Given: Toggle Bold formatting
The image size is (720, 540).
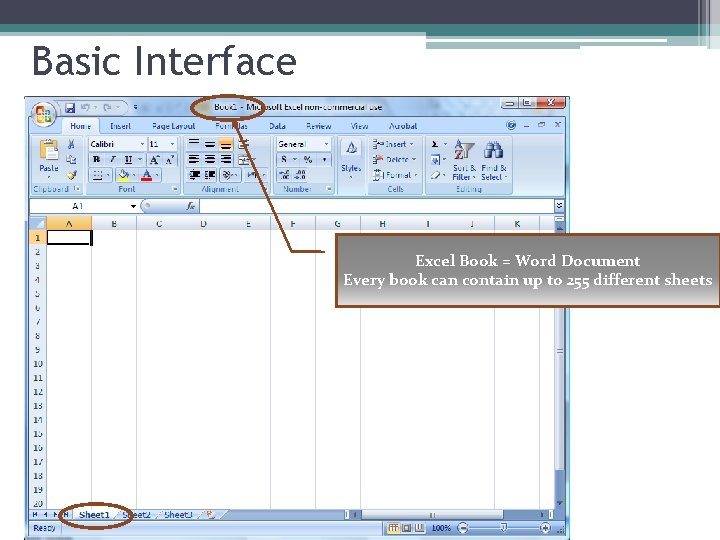Looking at the screenshot, I should [x=96, y=159].
